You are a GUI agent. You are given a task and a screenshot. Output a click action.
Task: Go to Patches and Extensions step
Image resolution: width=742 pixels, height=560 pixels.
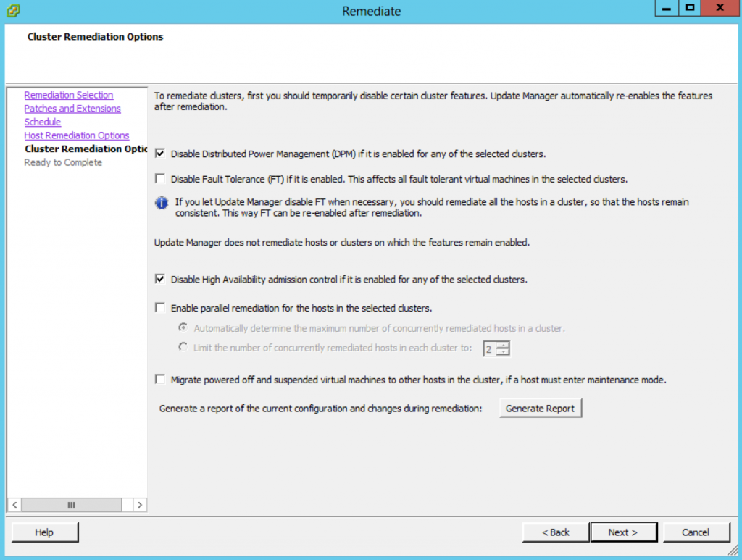click(x=72, y=109)
